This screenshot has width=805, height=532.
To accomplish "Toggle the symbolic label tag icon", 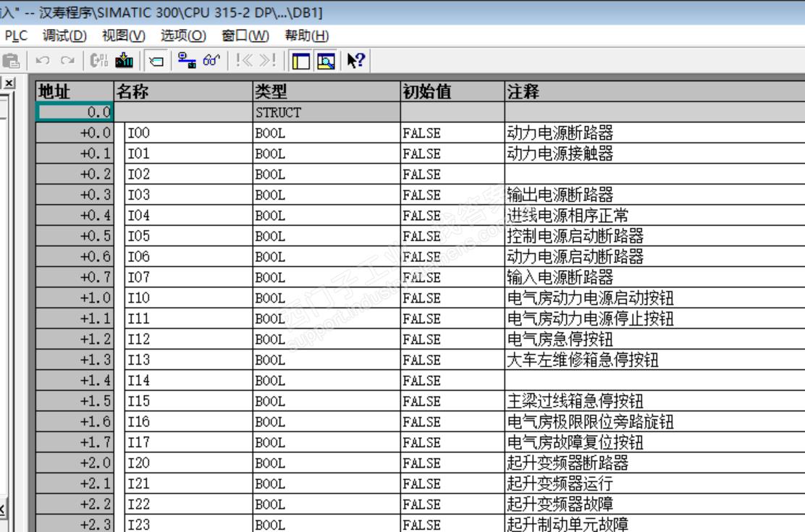I will (156, 61).
